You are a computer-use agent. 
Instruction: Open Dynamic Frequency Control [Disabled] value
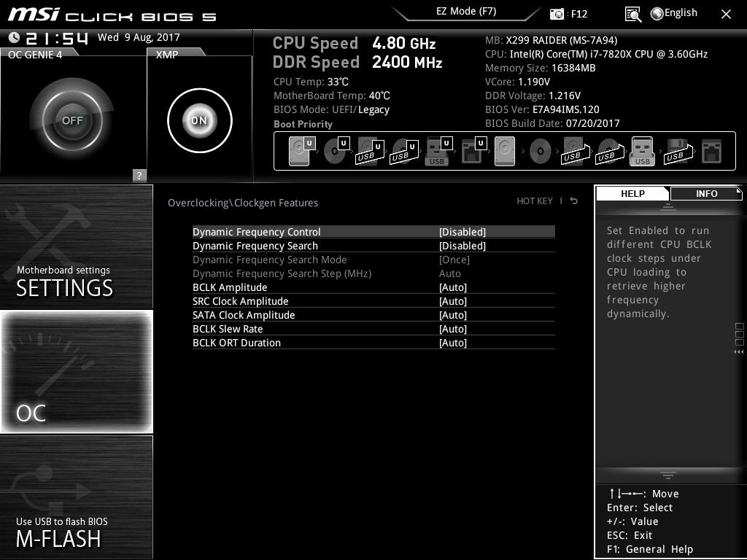[462, 232]
